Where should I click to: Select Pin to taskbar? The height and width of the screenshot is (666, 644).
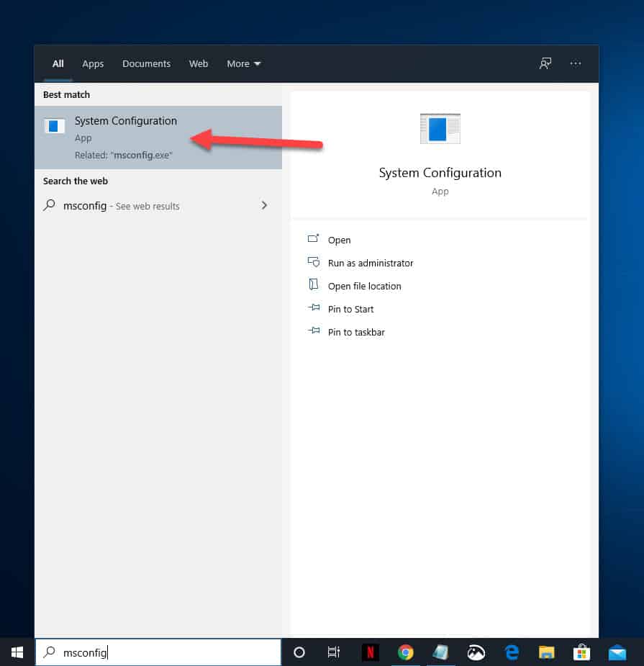point(356,332)
